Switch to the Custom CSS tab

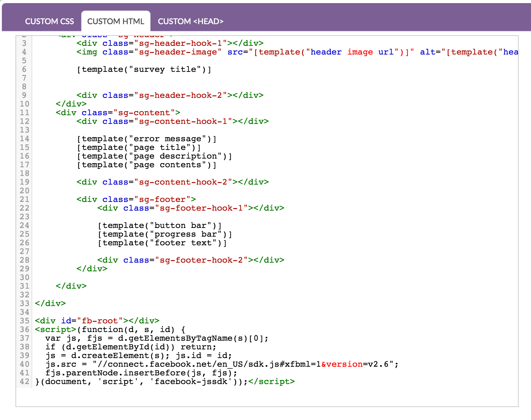coord(50,21)
